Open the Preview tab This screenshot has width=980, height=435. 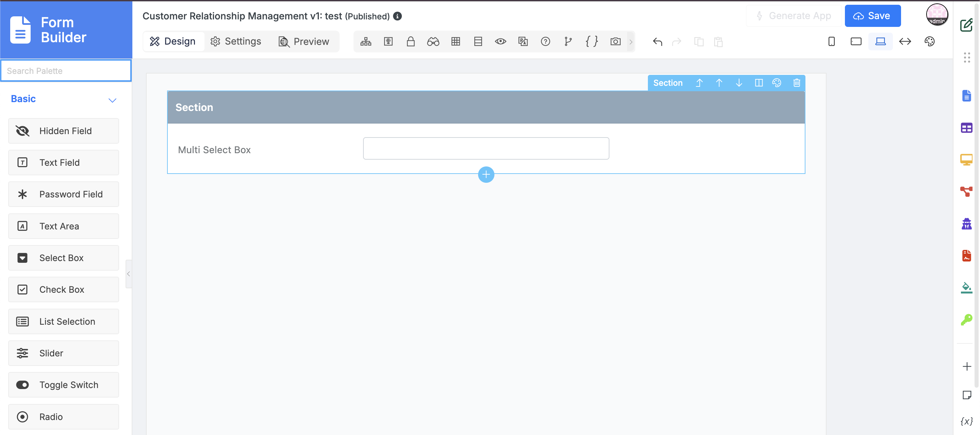[304, 41]
